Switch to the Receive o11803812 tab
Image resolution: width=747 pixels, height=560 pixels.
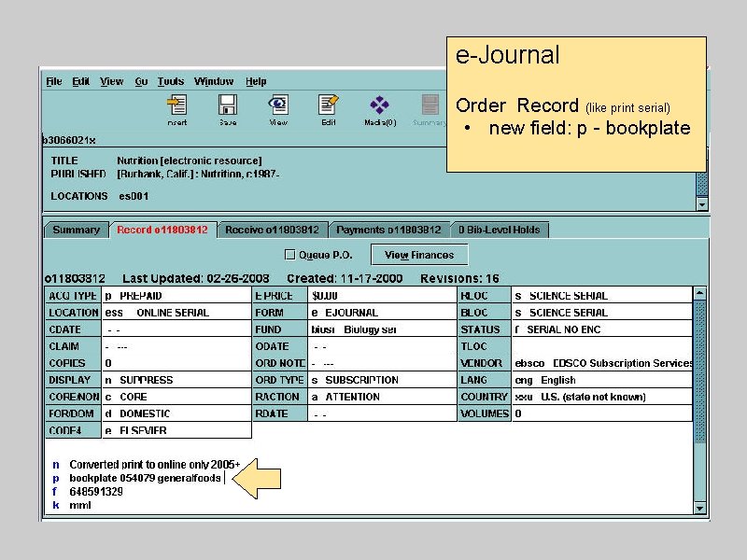tap(272, 230)
